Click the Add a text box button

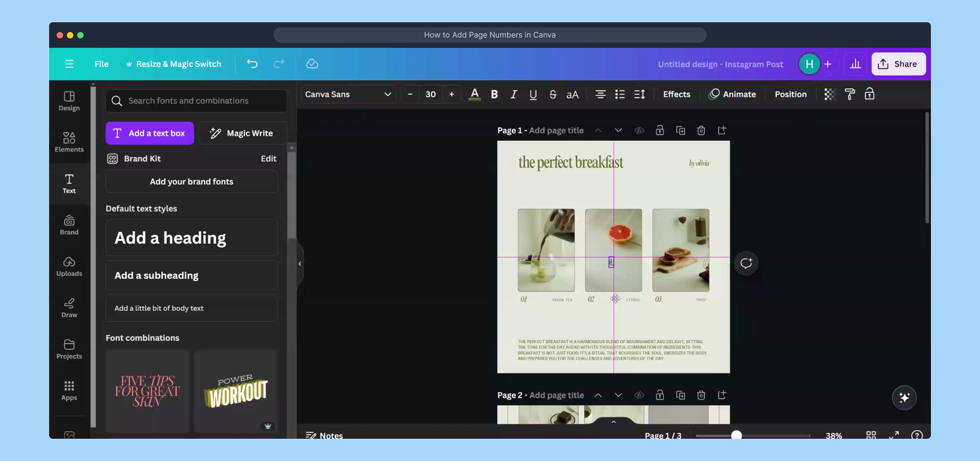150,133
